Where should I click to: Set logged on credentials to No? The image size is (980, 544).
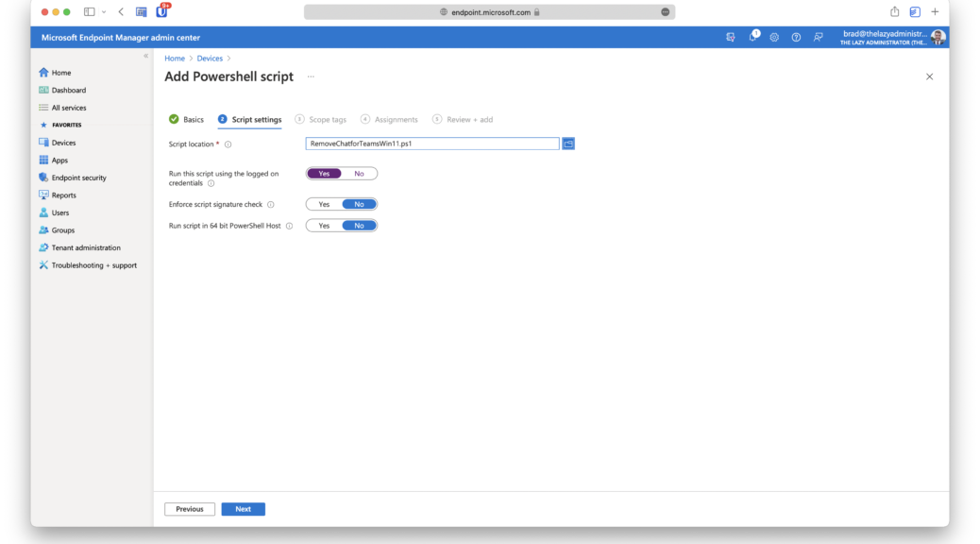[359, 174]
